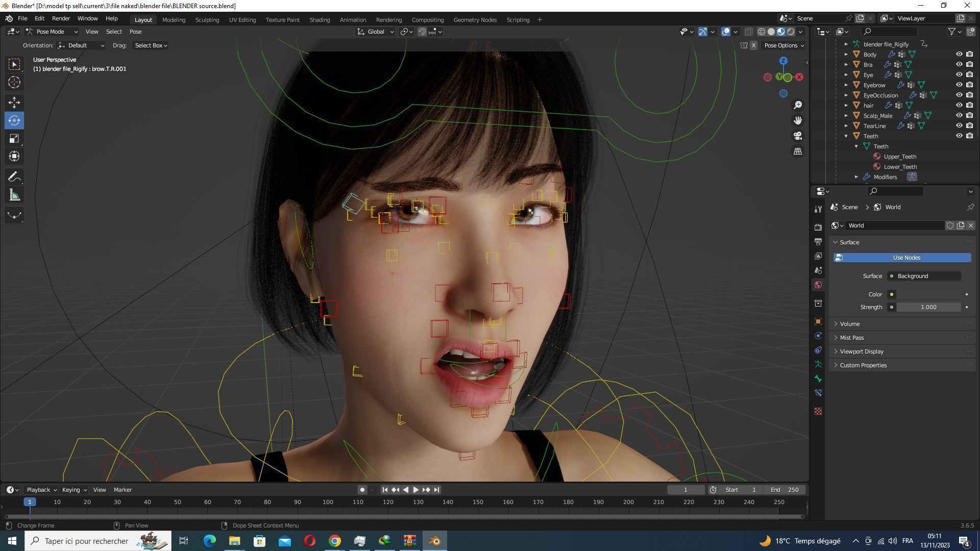Open the File menu
The width and height of the screenshot is (980, 551).
click(x=22, y=18)
